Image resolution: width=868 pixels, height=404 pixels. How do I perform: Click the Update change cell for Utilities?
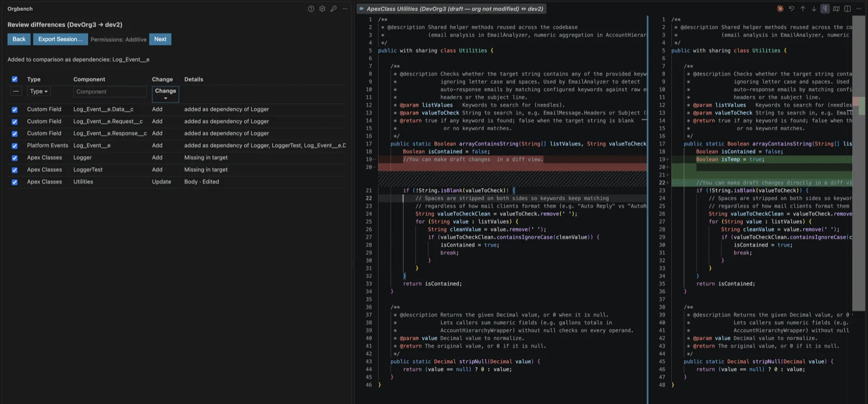[161, 182]
